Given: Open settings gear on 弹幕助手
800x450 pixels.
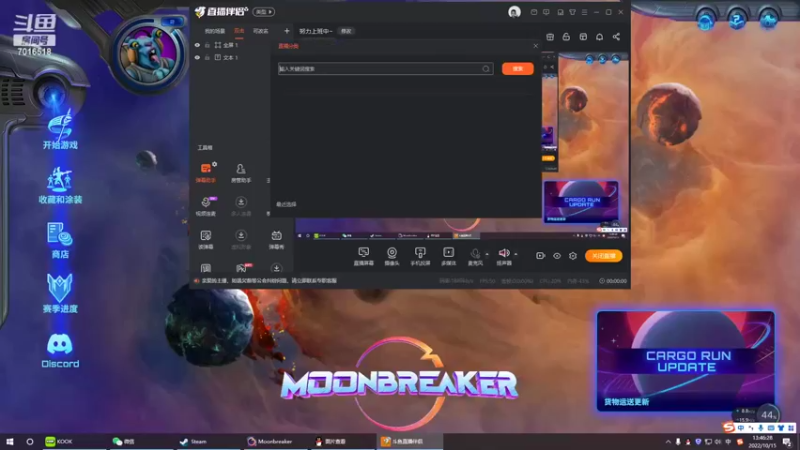Looking at the screenshot, I should [215, 164].
